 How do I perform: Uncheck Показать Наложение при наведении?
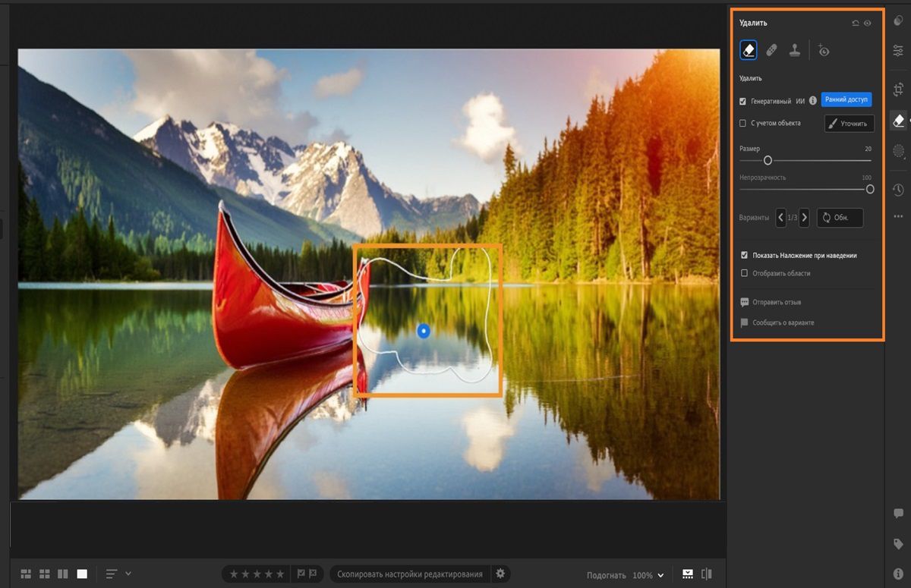(x=744, y=256)
